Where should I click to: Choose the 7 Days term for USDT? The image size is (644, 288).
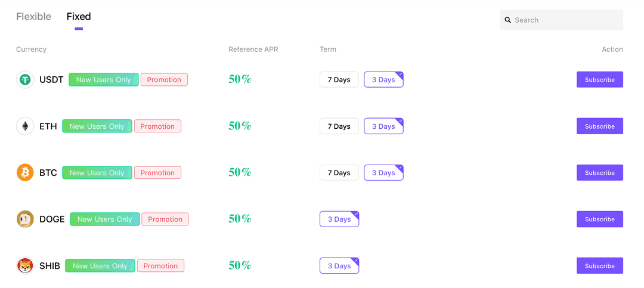tap(339, 80)
